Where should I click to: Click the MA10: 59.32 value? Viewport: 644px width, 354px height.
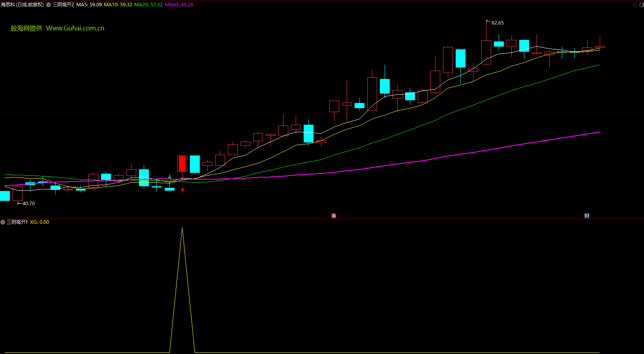118,5
